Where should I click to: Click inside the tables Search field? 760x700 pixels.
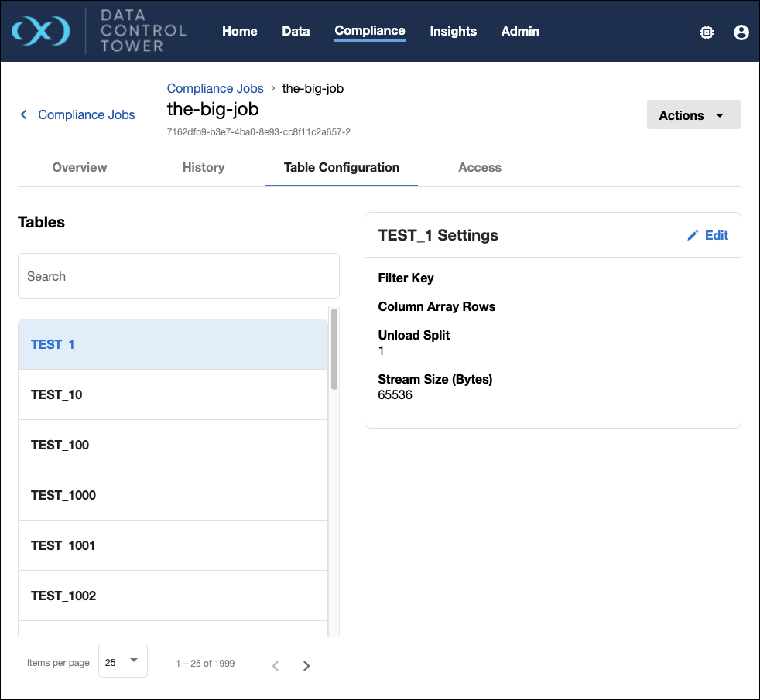point(178,276)
